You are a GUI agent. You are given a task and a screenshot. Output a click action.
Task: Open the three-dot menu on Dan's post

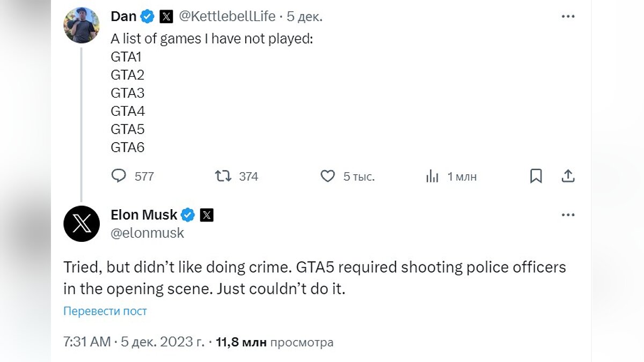568,17
